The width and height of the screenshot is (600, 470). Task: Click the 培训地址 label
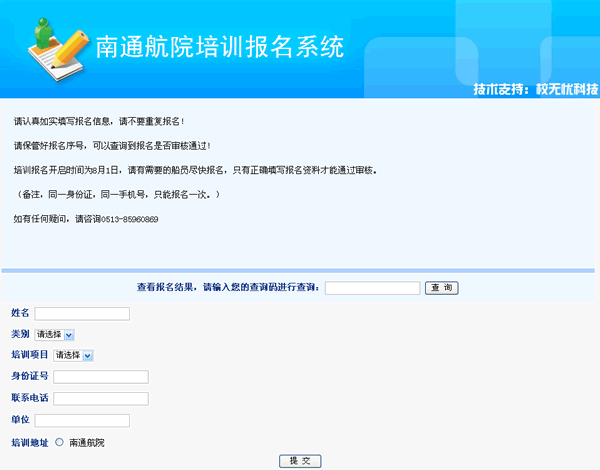tap(30, 443)
